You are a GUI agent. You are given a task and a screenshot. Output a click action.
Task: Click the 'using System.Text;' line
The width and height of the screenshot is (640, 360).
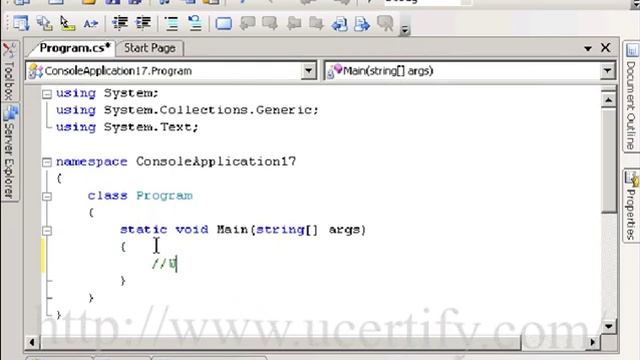pos(127,127)
